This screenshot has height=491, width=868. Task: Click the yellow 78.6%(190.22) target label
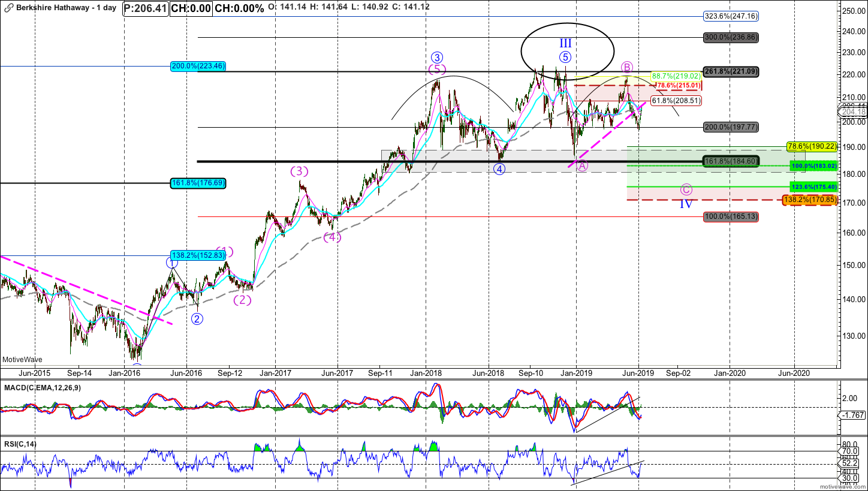tap(810, 146)
